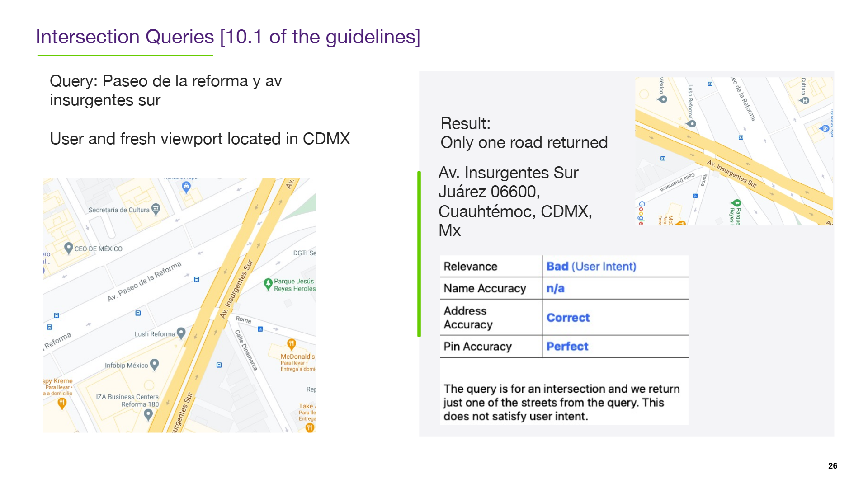The image size is (868, 488).
Task: Click the Relevance row label in table
Action: pyautogui.click(x=471, y=267)
